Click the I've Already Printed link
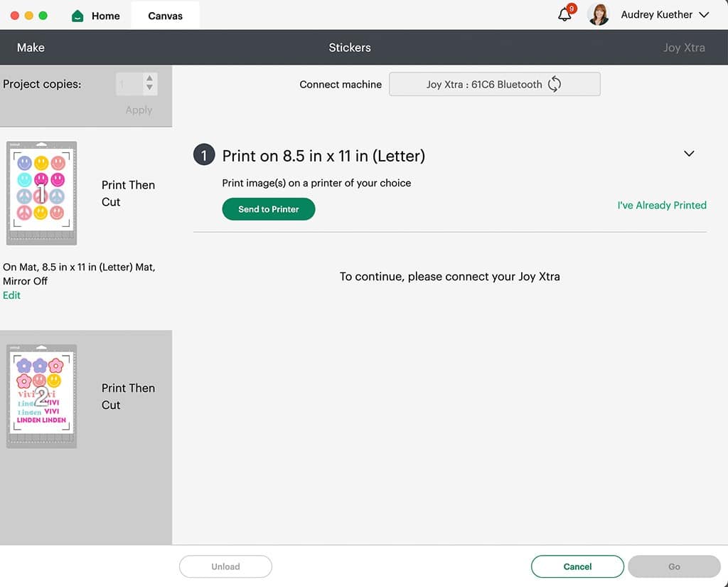Image resolution: width=728 pixels, height=587 pixels. 662,205
